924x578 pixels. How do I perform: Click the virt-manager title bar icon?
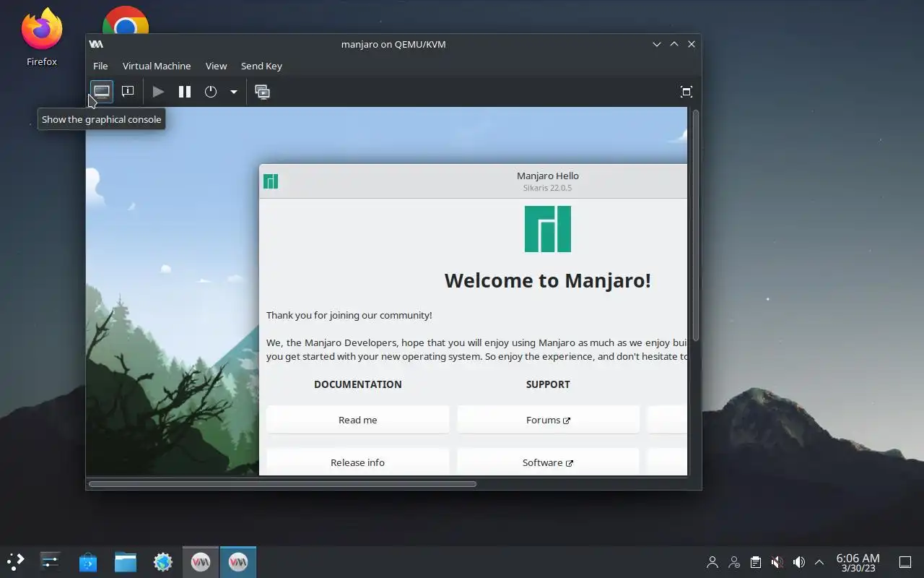tap(96, 44)
